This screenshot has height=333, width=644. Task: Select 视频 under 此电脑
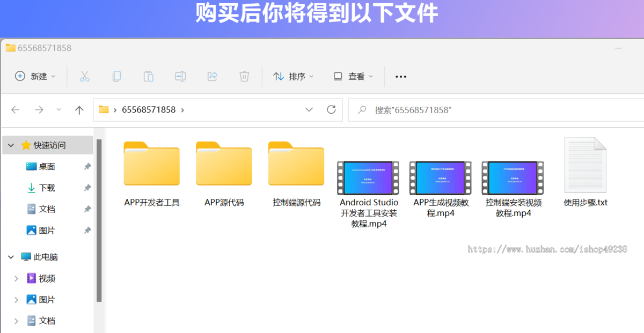pyautogui.click(x=48, y=278)
